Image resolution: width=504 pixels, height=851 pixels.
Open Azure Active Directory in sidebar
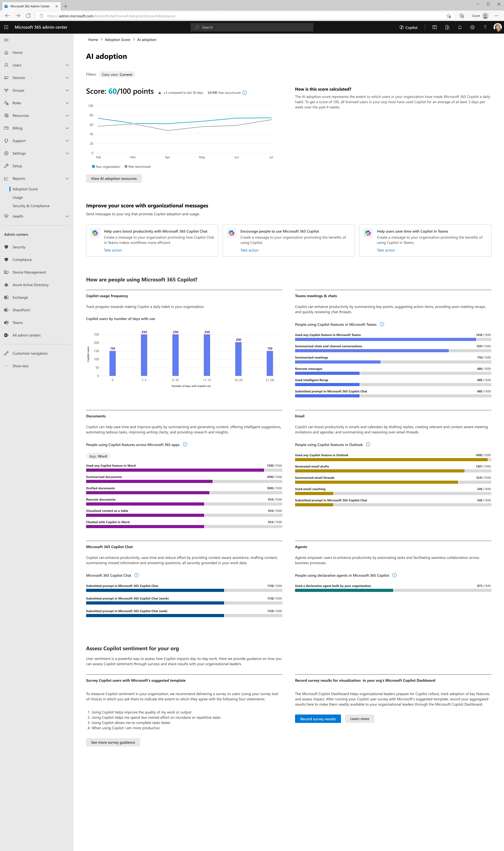tap(37, 285)
